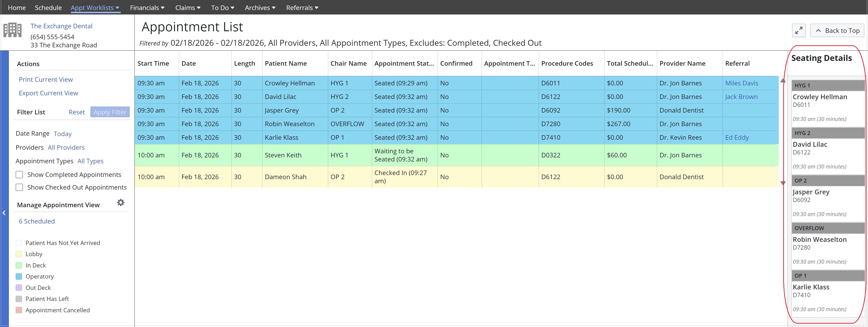Click the Lobby color legend swatch
The height and width of the screenshot is (327, 868).
tap(19, 254)
